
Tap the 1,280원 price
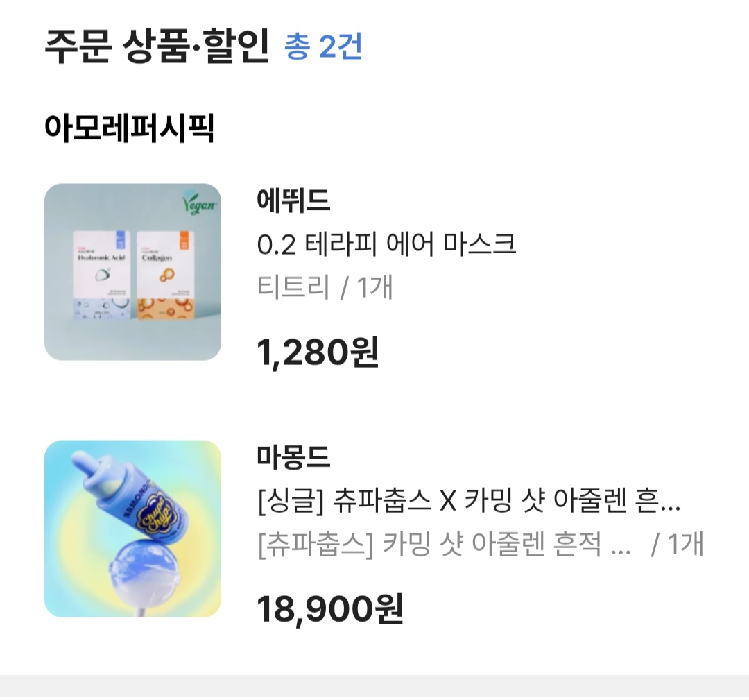point(318,352)
